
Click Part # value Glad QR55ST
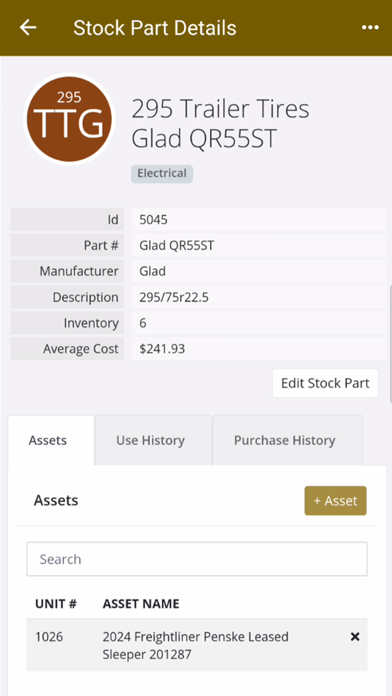(x=176, y=245)
